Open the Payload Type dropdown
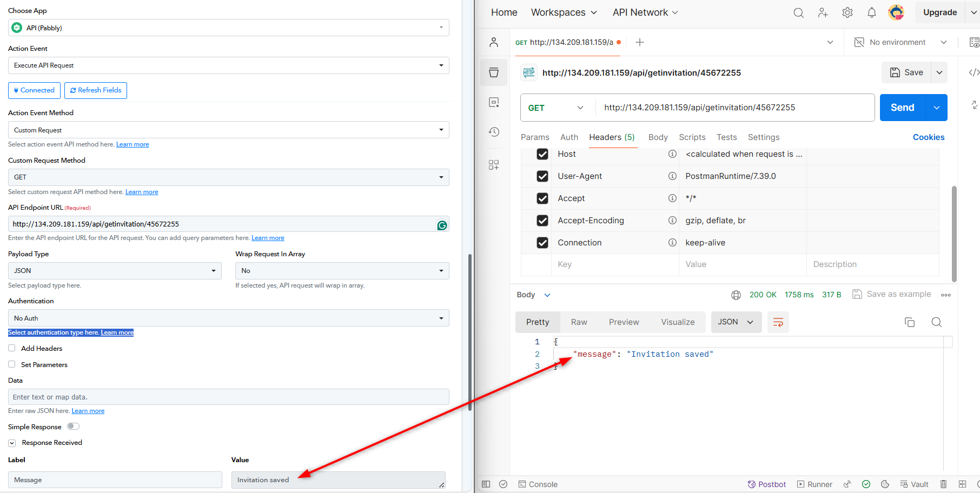 click(x=115, y=271)
